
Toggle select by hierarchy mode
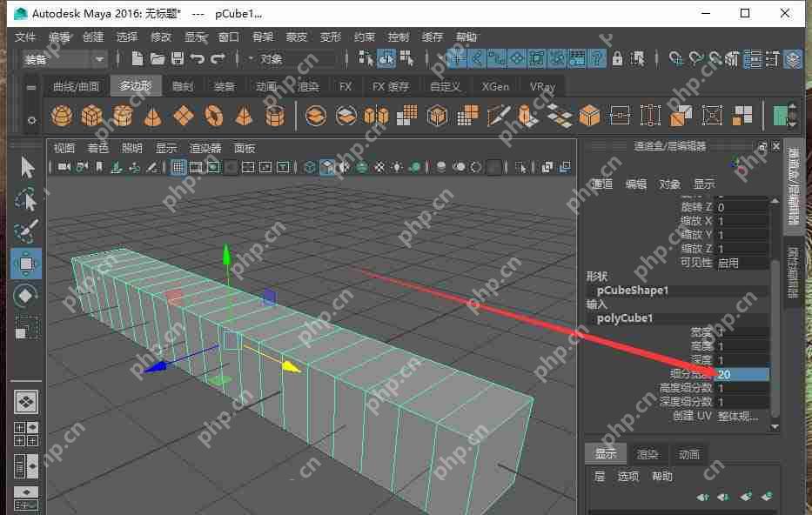click(x=366, y=58)
